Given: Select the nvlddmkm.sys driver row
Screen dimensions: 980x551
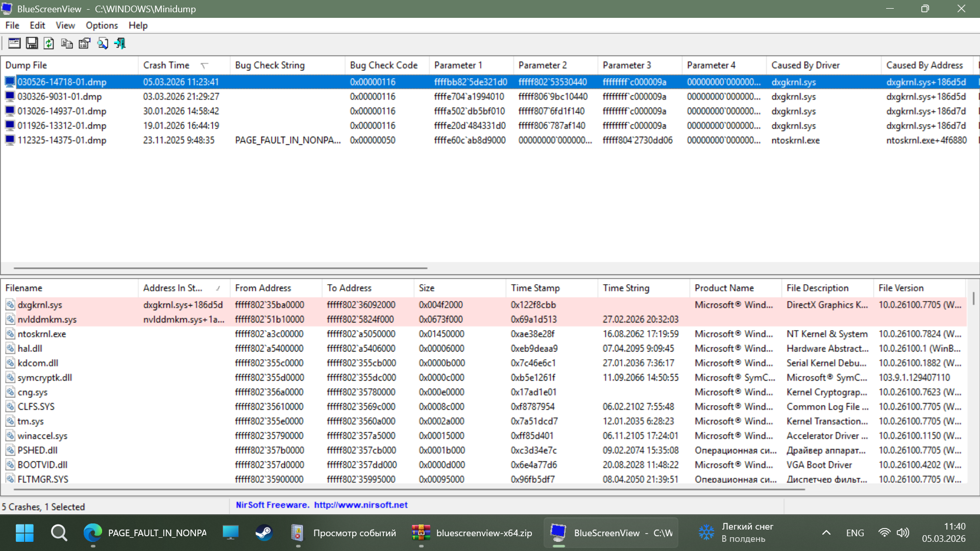Looking at the screenshot, I should pos(47,319).
